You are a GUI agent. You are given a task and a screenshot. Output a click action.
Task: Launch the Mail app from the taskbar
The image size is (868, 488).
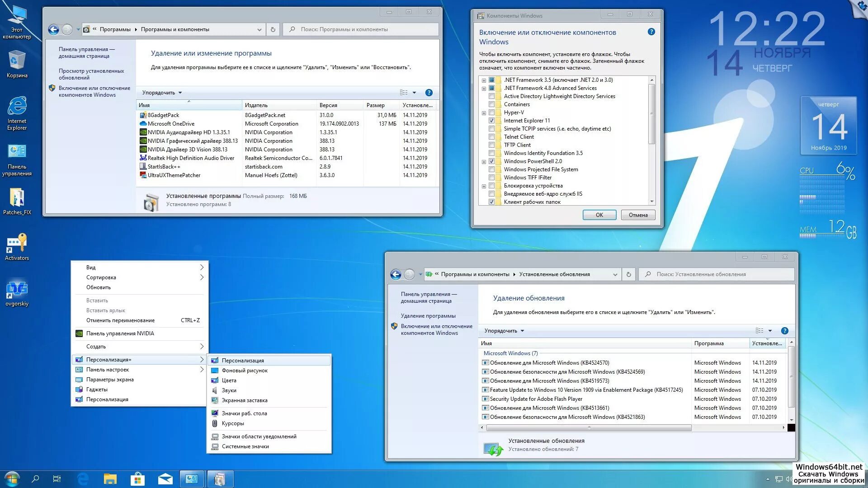[x=165, y=479]
